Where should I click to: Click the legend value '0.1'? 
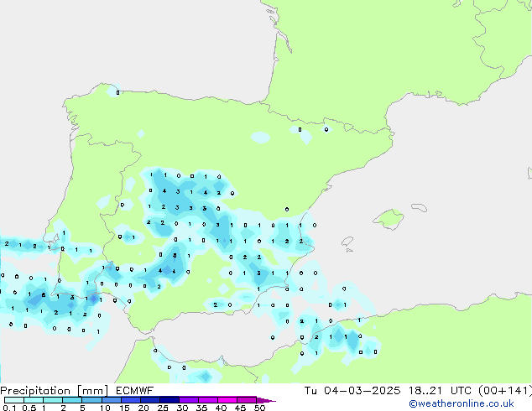tap(9, 408)
